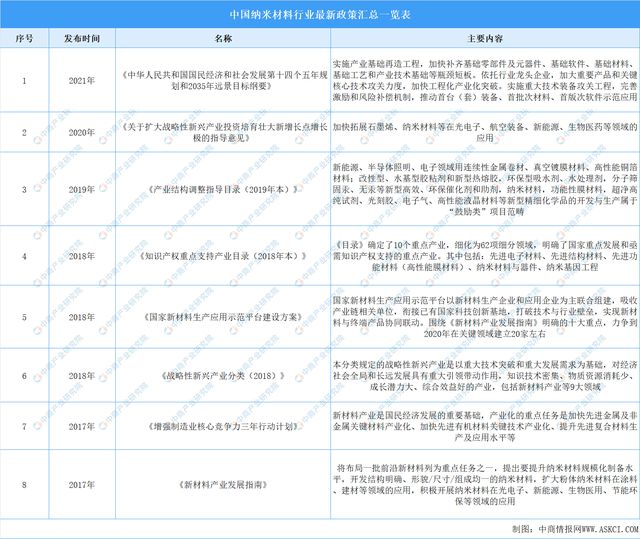The image size is (640, 539).
Task: Click the content cell beginning 新材料产业是国民经济发展
Action: pos(485,426)
